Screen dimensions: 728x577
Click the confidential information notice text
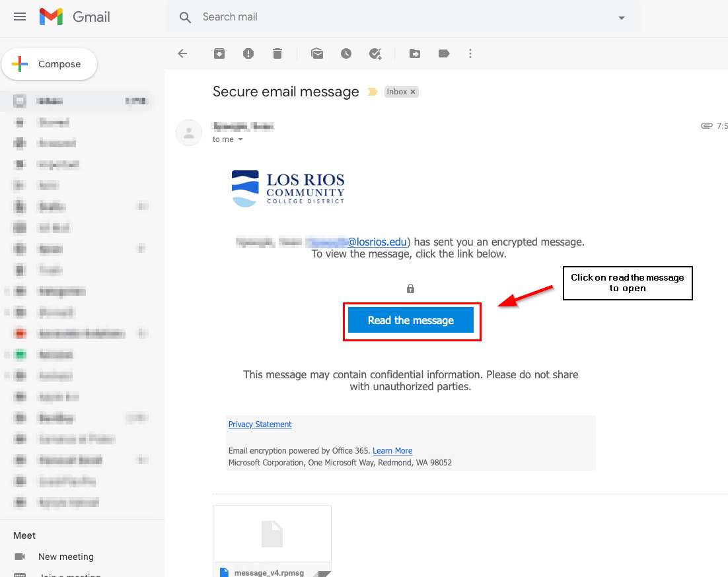click(411, 380)
